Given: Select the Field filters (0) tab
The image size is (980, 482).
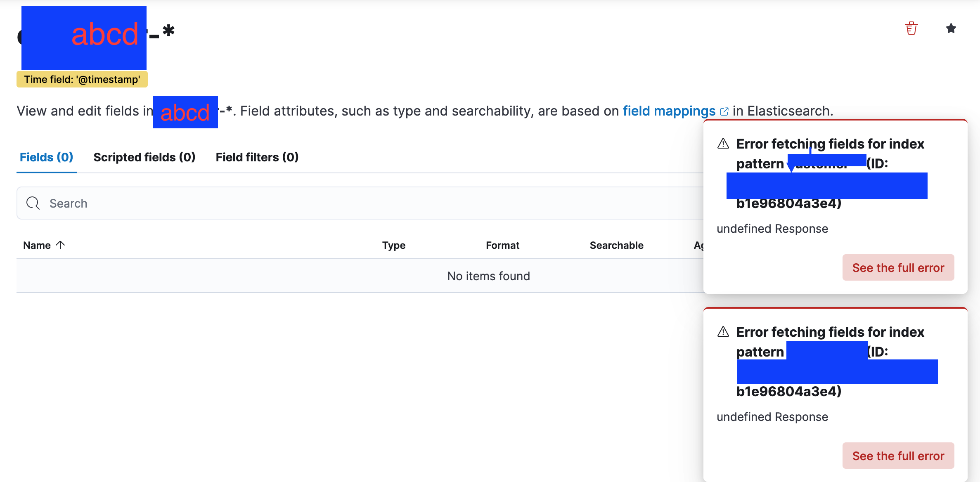Looking at the screenshot, I should click(x=257, y=157).
